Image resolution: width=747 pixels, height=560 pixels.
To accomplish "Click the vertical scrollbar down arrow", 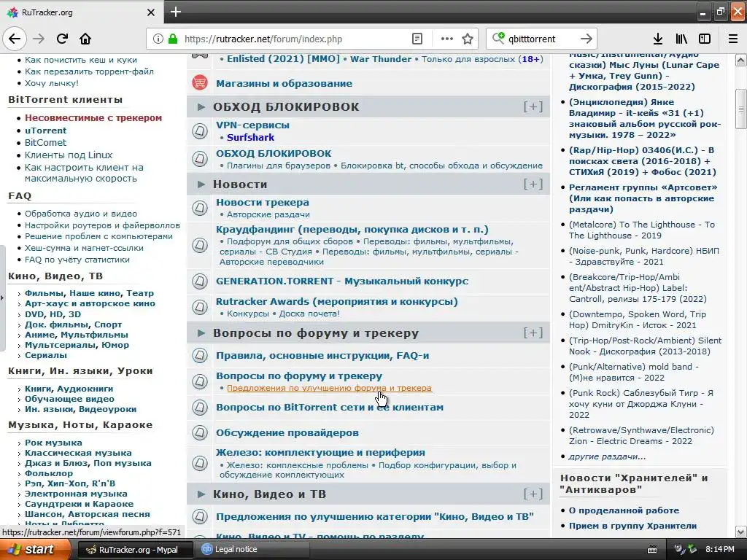I will tap(740, 532).
